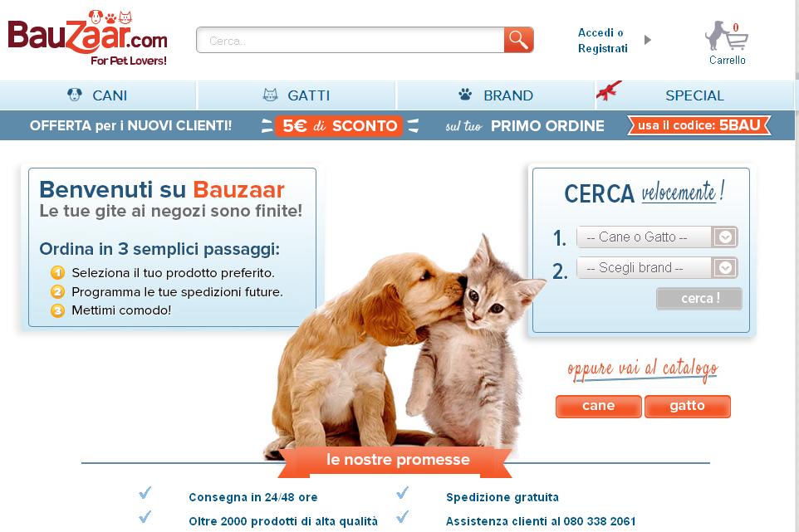Click the orange magnifier search icon

(518, 40)
